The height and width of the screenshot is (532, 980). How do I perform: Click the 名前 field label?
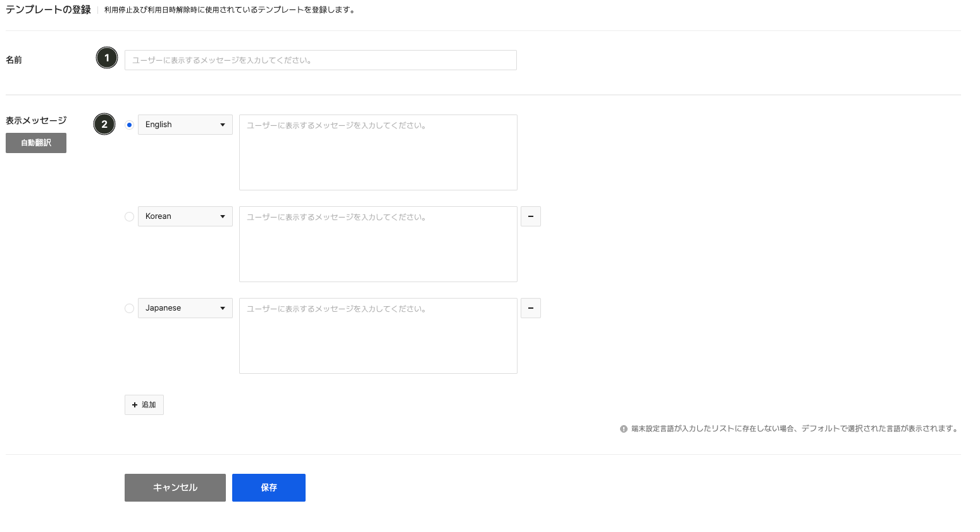click(x=14, y=60)
